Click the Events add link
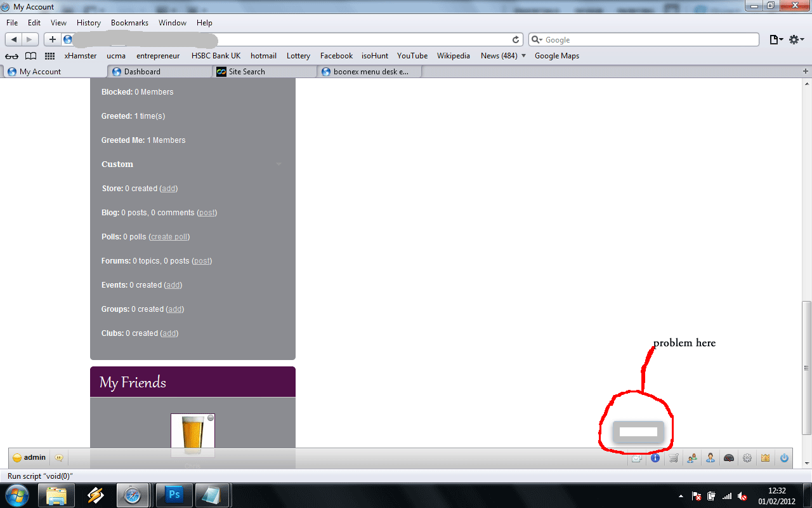Screen dimensions: 812x508 point(173,285)
